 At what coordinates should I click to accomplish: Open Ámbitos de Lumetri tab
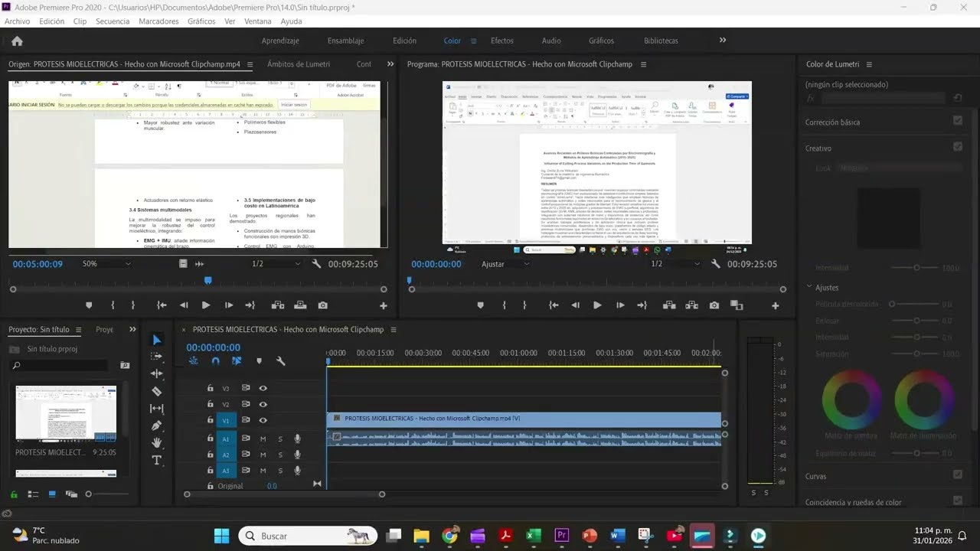299,64
